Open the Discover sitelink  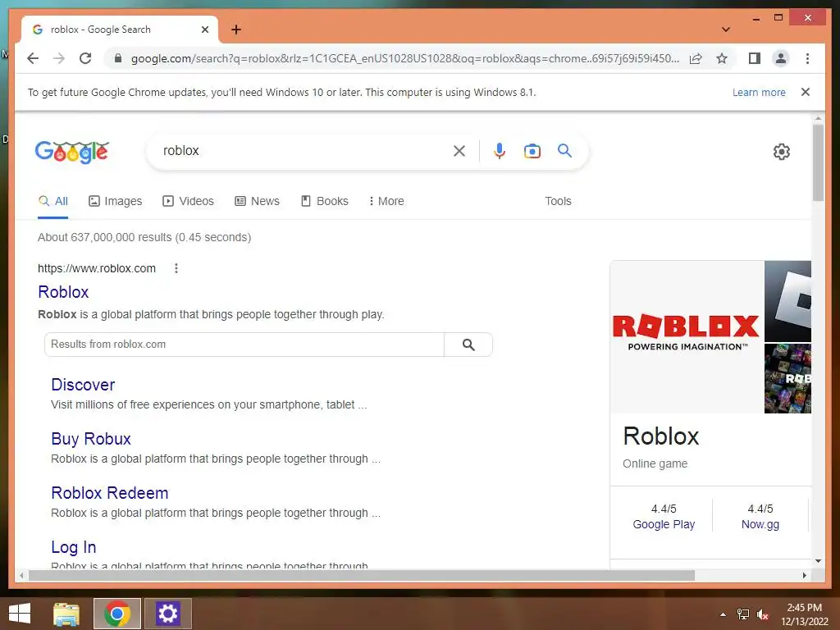pos(83,385)
